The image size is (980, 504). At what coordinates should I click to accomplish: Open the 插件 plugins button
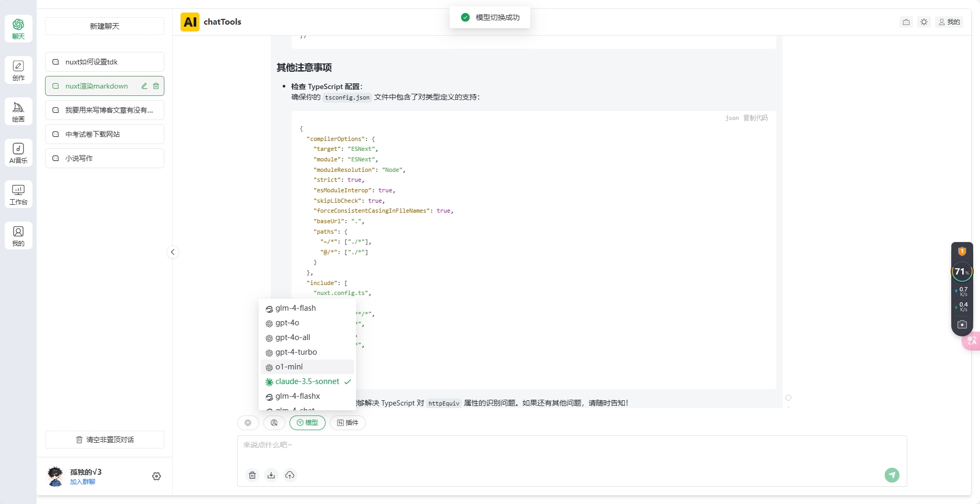pos(348,423)
